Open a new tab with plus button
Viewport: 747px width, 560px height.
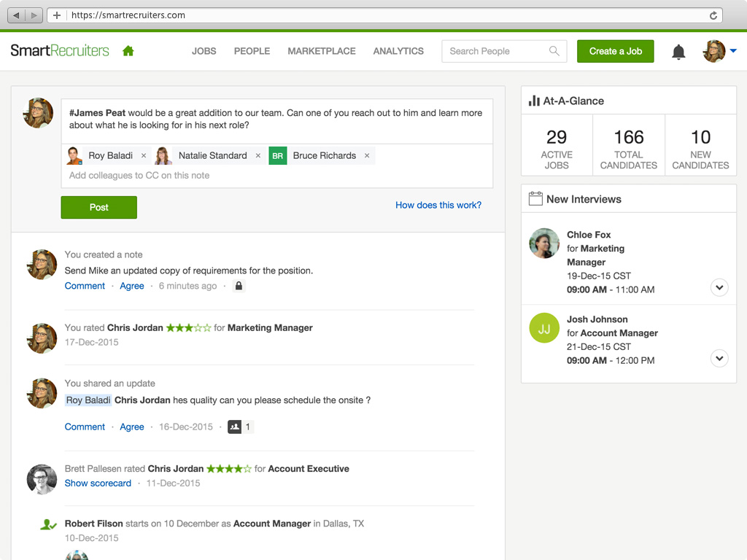click(57, 15)
